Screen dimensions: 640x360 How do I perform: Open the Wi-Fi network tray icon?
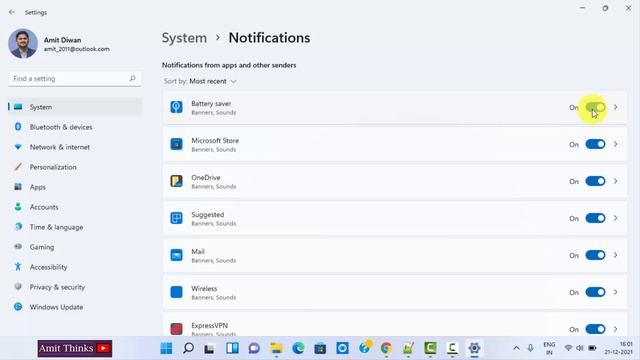coord(568,348)
